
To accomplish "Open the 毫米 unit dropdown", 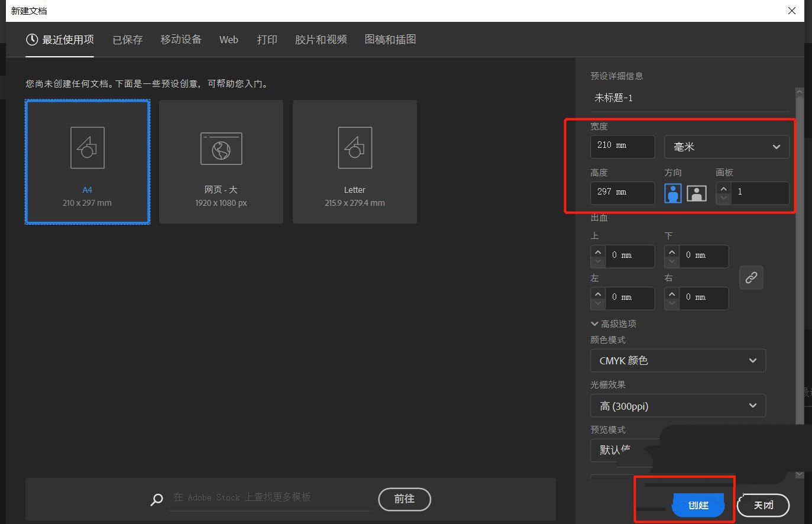I will tap(726, 146).
